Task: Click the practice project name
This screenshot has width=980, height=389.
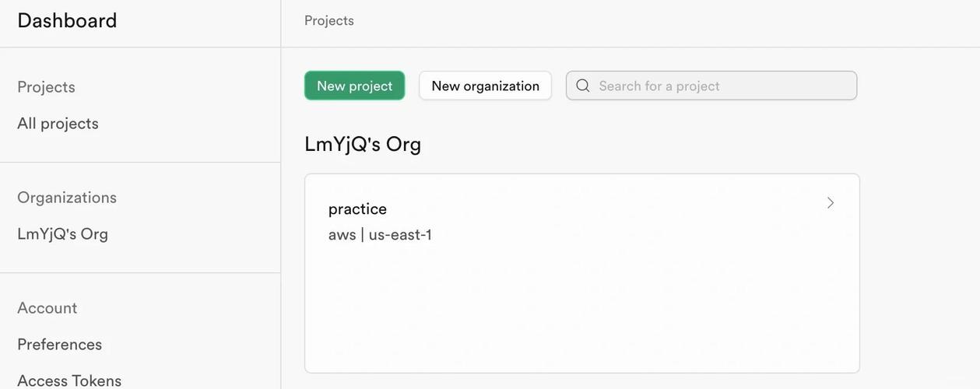Action: [357, 209]
